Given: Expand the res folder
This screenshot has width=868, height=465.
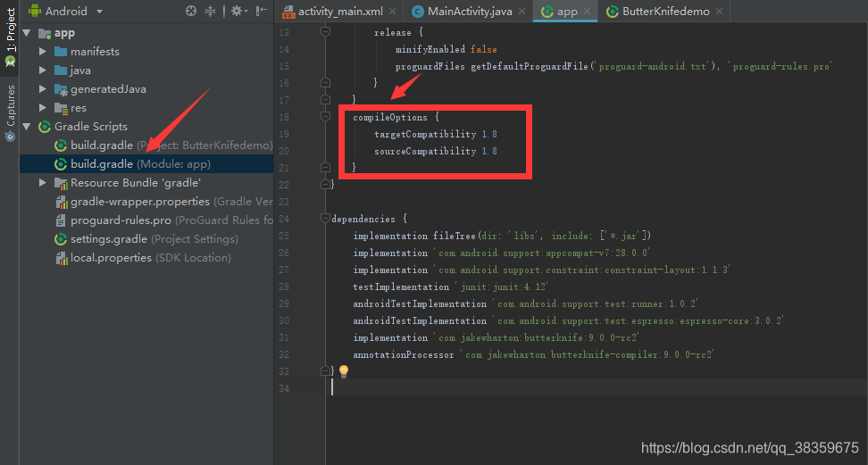Looking at the screenshot, I should (43, 107).
